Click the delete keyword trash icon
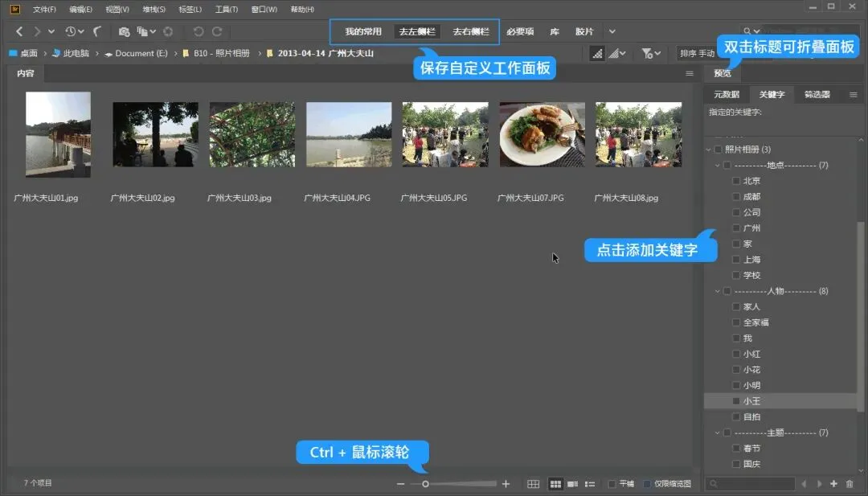The image size is (868, 496). [850, 484]
